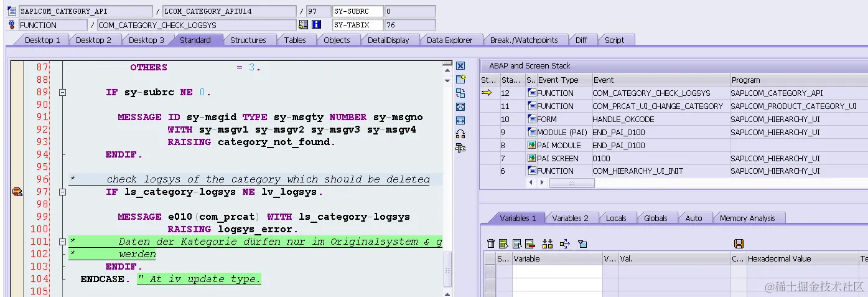Click the Program column header in stack table

pos(799,80)
